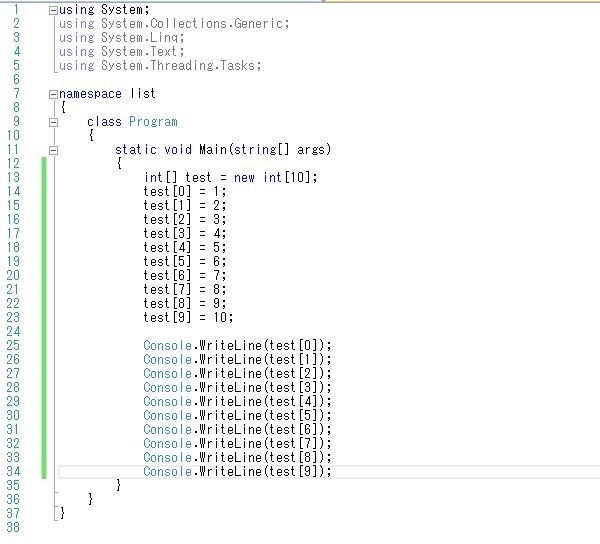Place cursor in 'namespace list' text
Screen dimensions: 600x544
point(107,94)
